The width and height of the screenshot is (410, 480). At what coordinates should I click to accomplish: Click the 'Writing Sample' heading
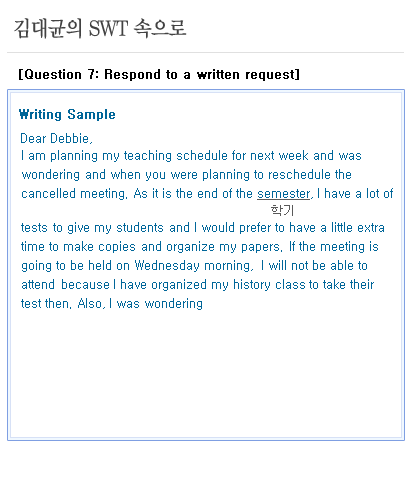click(x=67, y=114)
